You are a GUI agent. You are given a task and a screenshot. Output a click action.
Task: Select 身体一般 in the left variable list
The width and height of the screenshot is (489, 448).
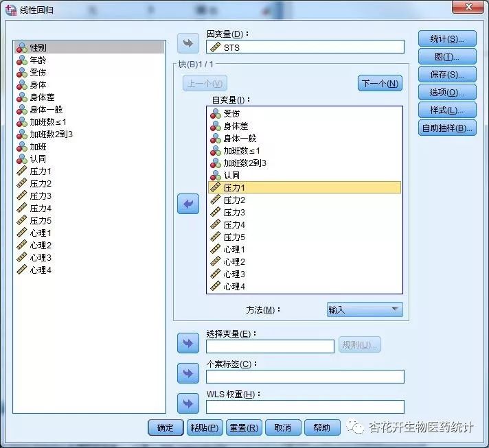pyautogui.click(x=89, y=109)
